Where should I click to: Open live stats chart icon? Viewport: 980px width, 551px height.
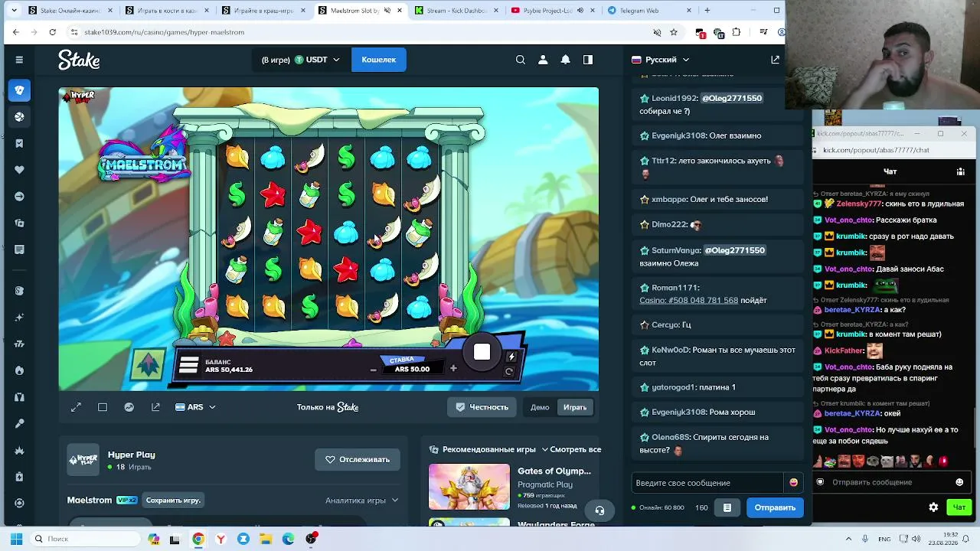[129, 407]
